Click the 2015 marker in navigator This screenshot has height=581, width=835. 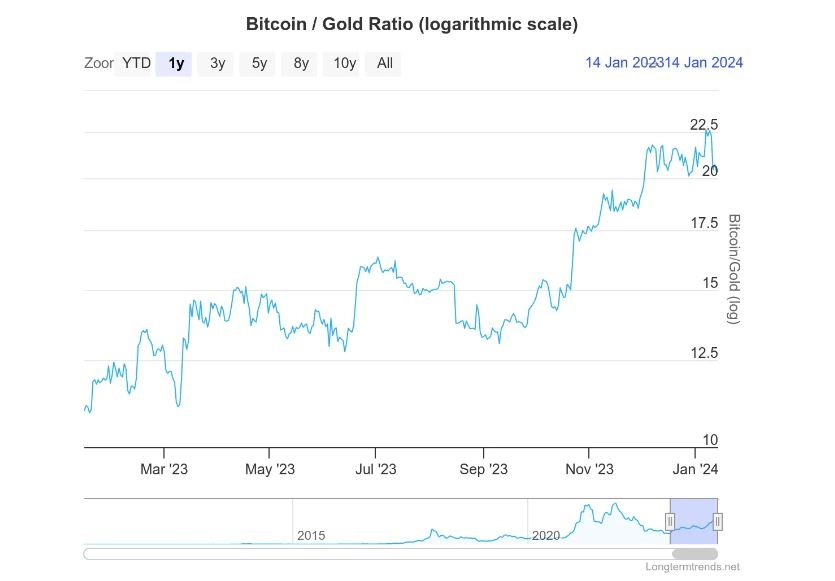[x=311, y=536]
